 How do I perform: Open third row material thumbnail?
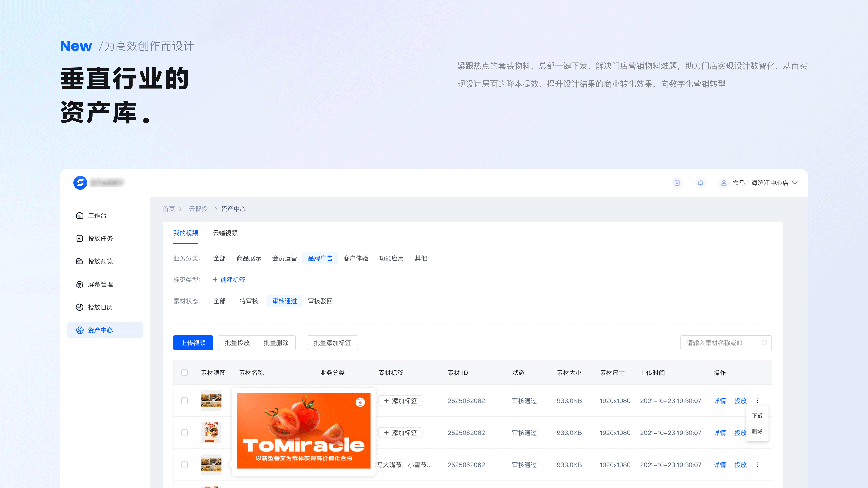(x=211, y=465)
